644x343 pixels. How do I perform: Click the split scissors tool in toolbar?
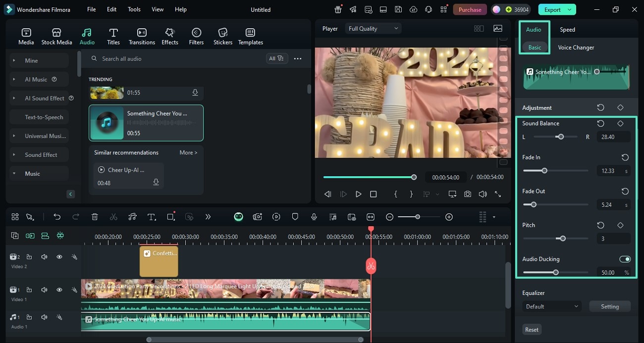[113, 217]
